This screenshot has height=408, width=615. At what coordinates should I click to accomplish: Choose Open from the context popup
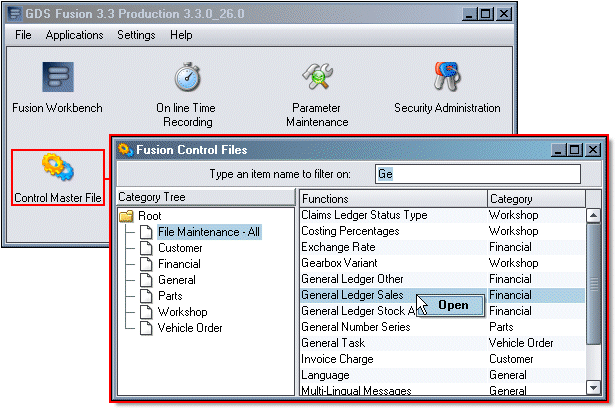point(453,305)
